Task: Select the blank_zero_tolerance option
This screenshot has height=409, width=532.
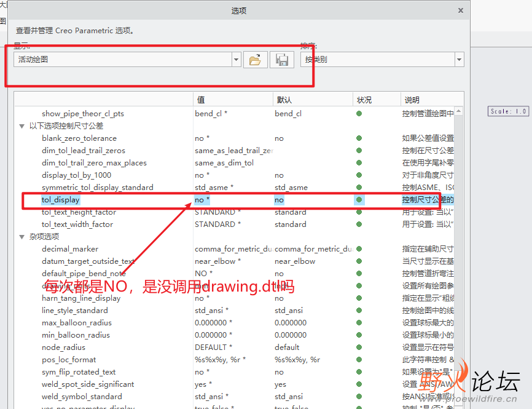Action: pyautogui.click(x=79, y=138)
